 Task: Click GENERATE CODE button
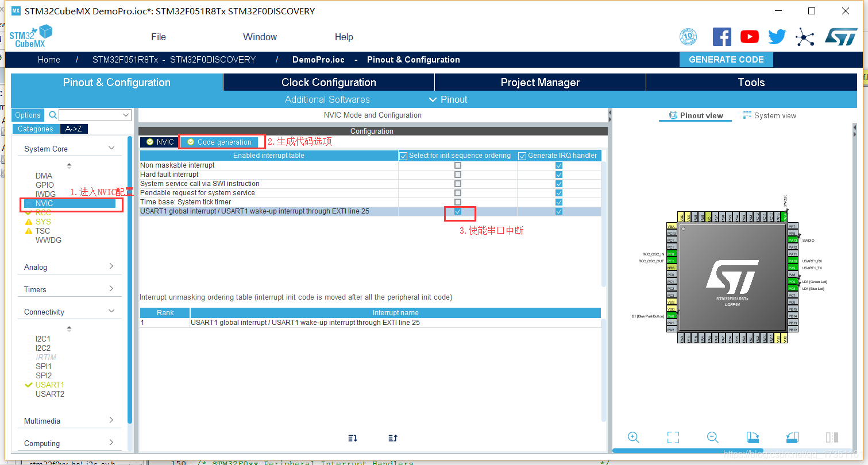click(726, 60)
